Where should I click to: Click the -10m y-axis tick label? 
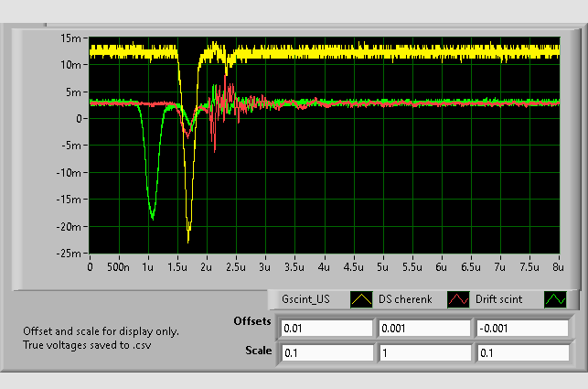(69, 173)
